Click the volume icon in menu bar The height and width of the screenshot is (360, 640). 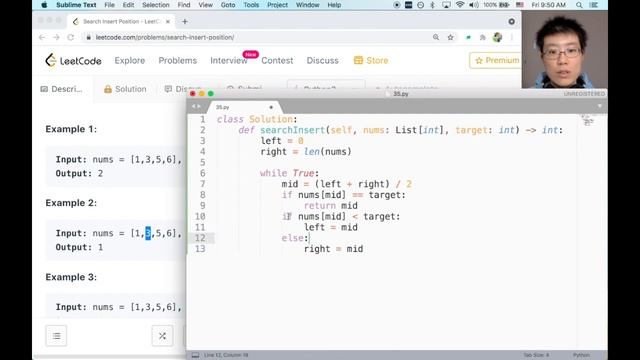tap(473, 5)
